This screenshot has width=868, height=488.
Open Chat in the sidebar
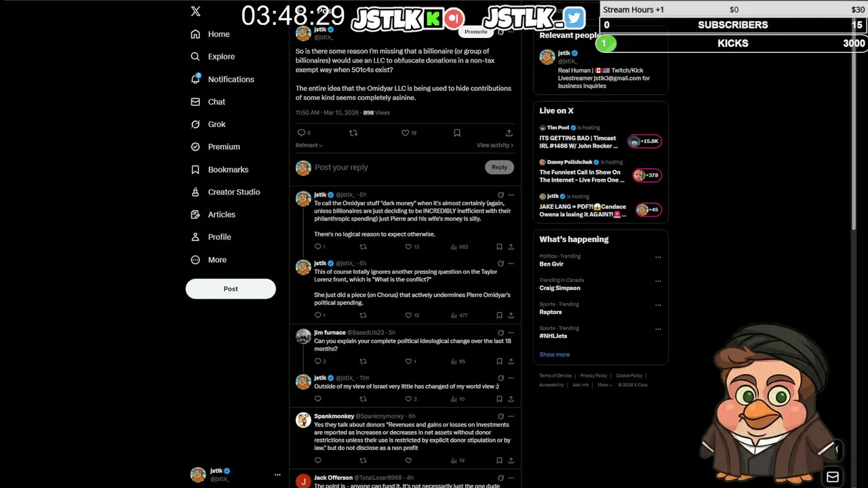coord(208,102)
